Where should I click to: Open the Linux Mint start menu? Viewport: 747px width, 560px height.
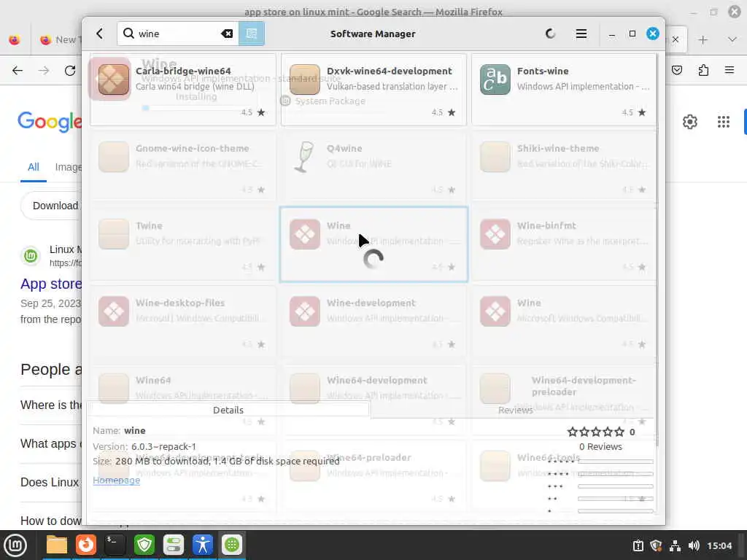pos(15,545)
